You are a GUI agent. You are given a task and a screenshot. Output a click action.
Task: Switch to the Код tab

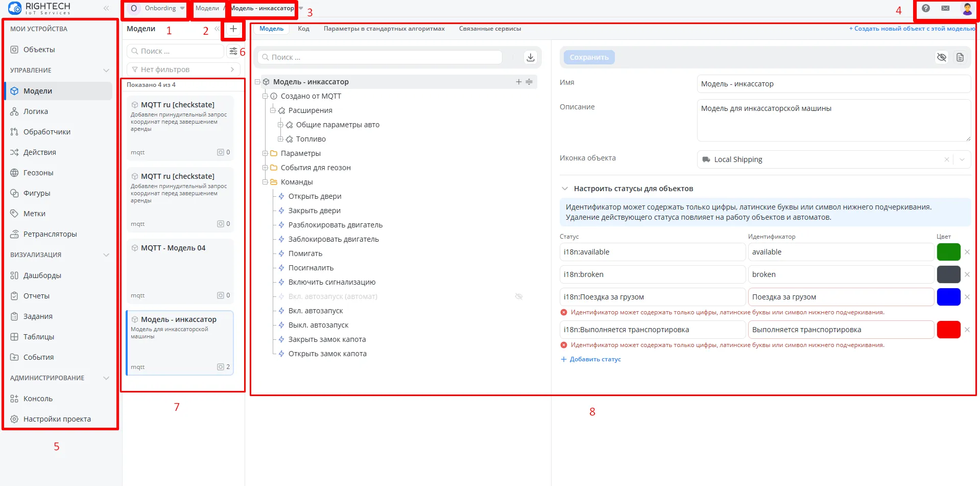pos(303,29)
